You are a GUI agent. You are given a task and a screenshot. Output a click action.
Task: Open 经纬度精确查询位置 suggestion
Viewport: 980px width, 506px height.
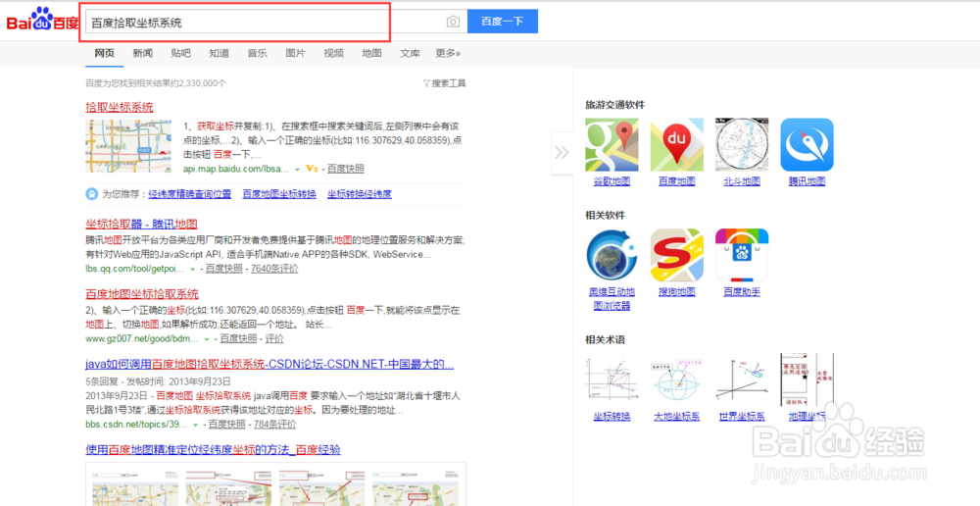coord(190,194)
